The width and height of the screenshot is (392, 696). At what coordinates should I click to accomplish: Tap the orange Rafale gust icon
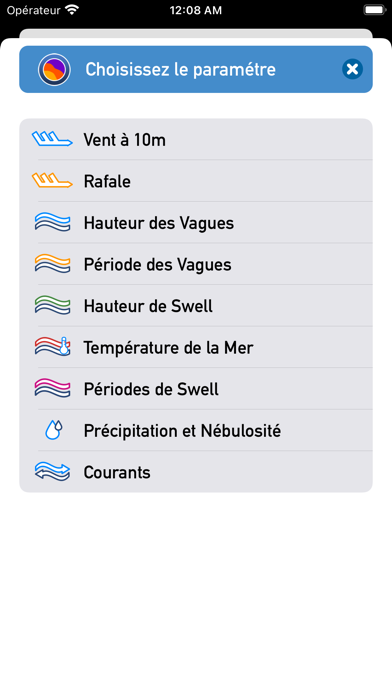pyautogui.click(x=52, y=181)
